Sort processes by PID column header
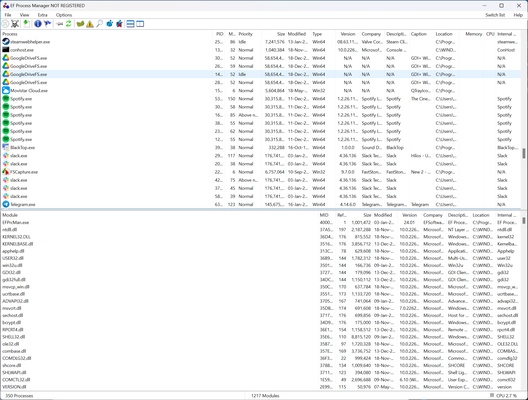 point(220,34)
